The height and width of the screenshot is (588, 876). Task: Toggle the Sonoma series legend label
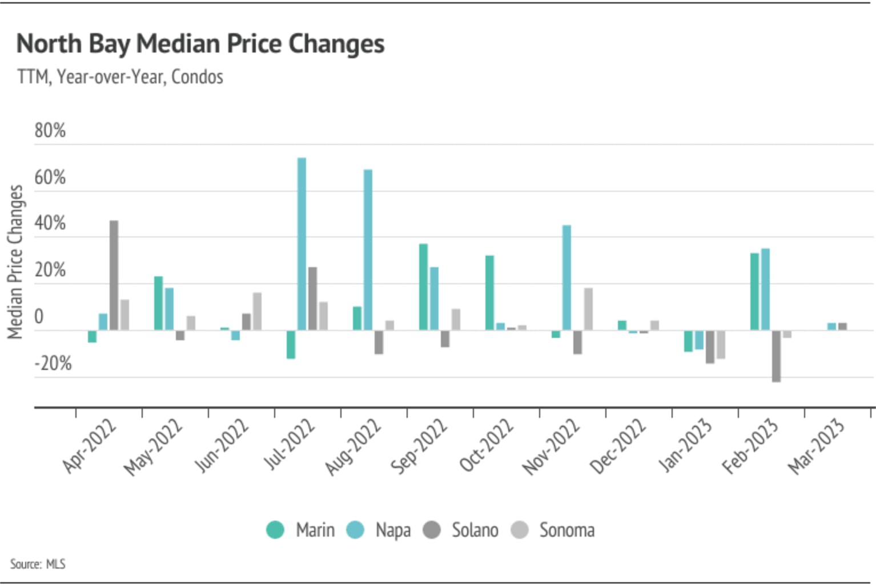tap(566, 530)
